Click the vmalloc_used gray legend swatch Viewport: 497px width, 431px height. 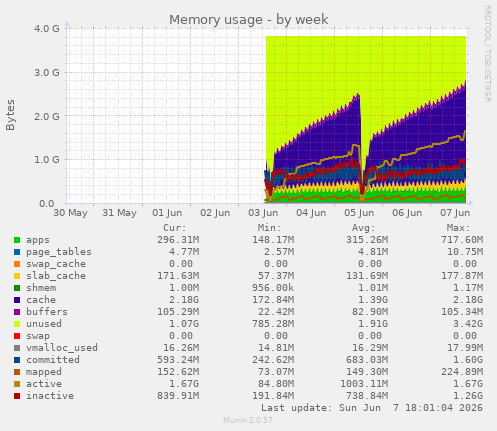[x=17, y=348]
